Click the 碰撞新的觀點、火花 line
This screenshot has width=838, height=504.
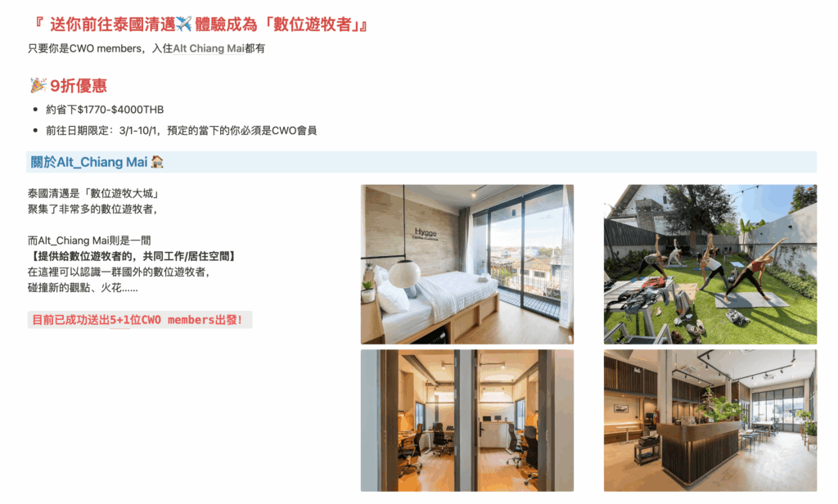[x=83, y=288]
